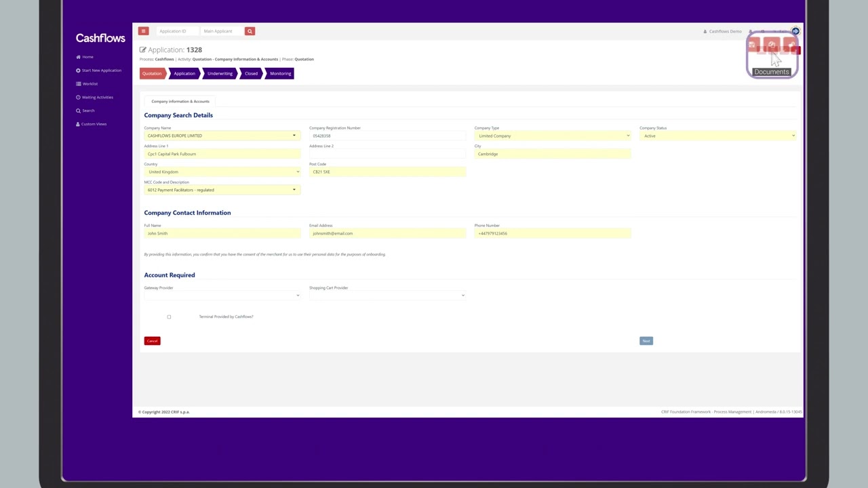Focus the Main Applicant search field
This screenshot has height=488, width=868.
click(x=222, y=31)
